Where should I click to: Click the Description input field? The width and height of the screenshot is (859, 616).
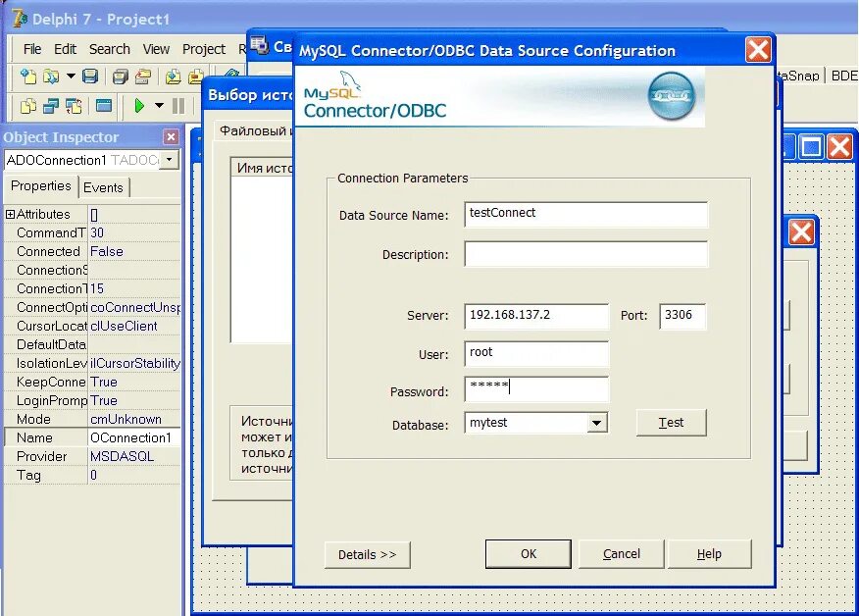pyautogui.click(x=585, y=254)
